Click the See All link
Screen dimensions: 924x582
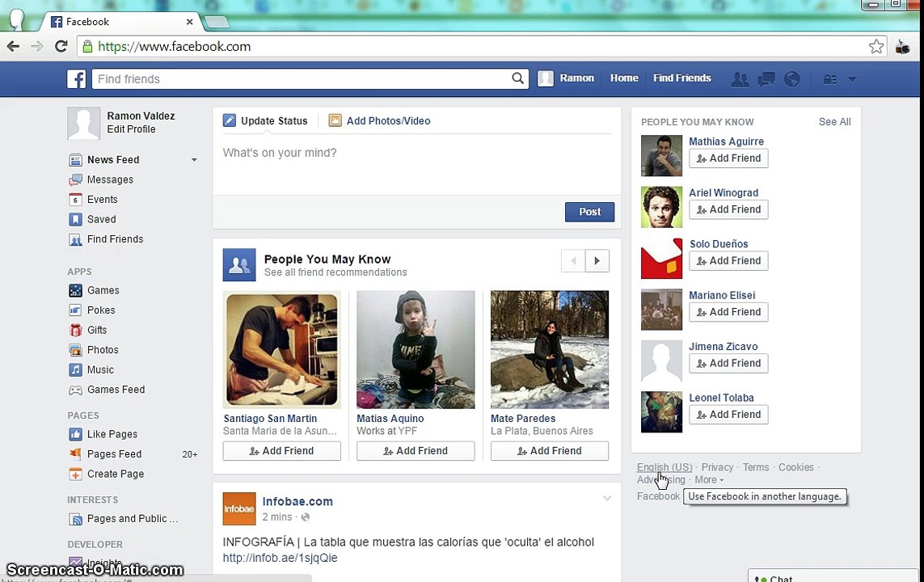click(834, 122)
